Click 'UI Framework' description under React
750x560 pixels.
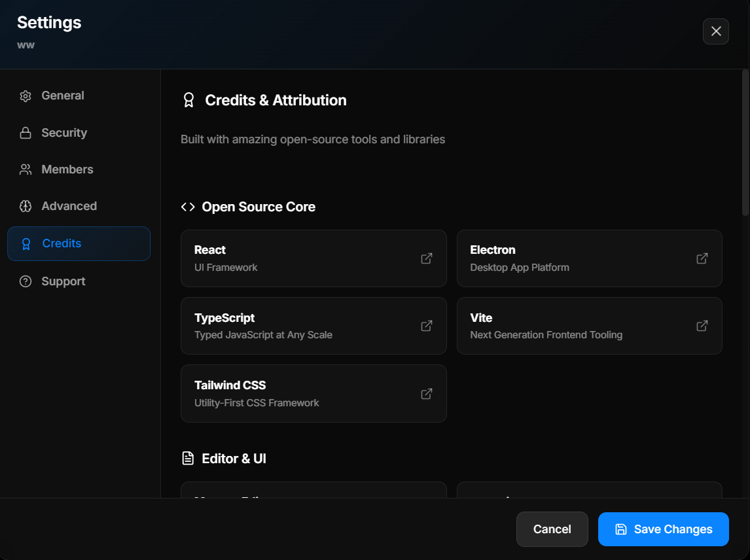coord(226,268)
